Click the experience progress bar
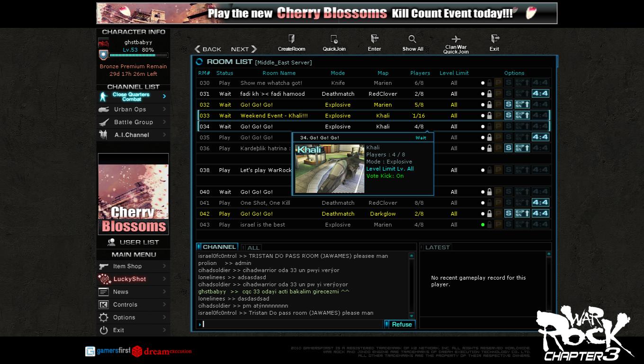 138,55
